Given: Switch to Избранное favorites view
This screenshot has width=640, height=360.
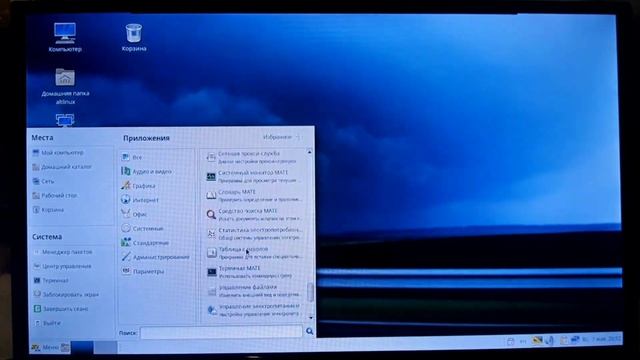Looking at the screenshot, I should point(282,138).
